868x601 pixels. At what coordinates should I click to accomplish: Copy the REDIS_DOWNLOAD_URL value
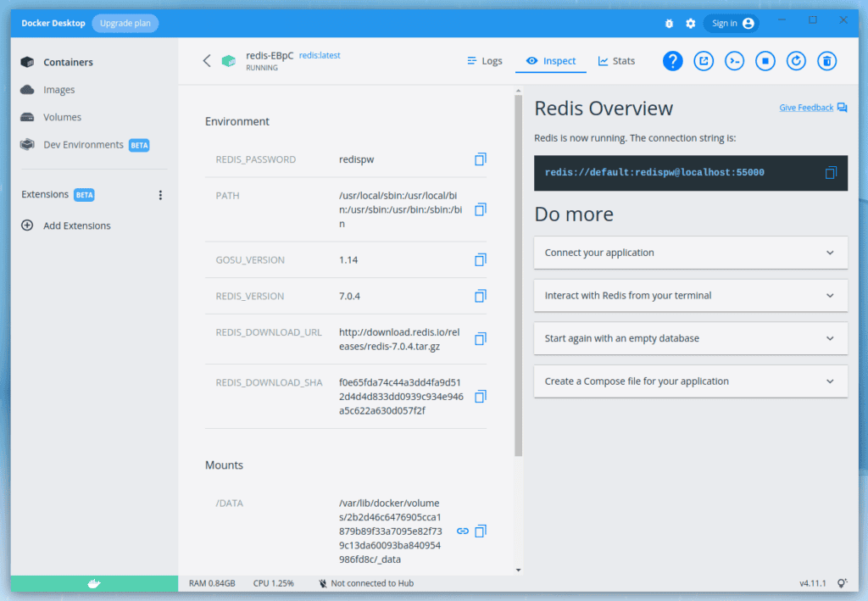481,339
